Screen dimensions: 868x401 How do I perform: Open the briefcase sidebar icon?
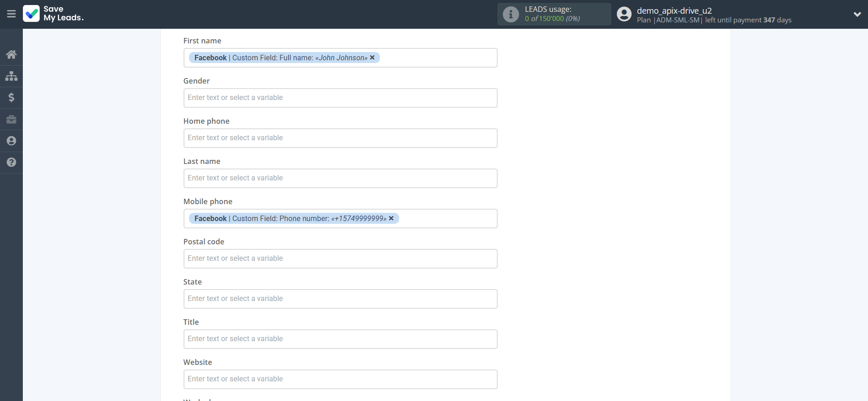[11, 119]
